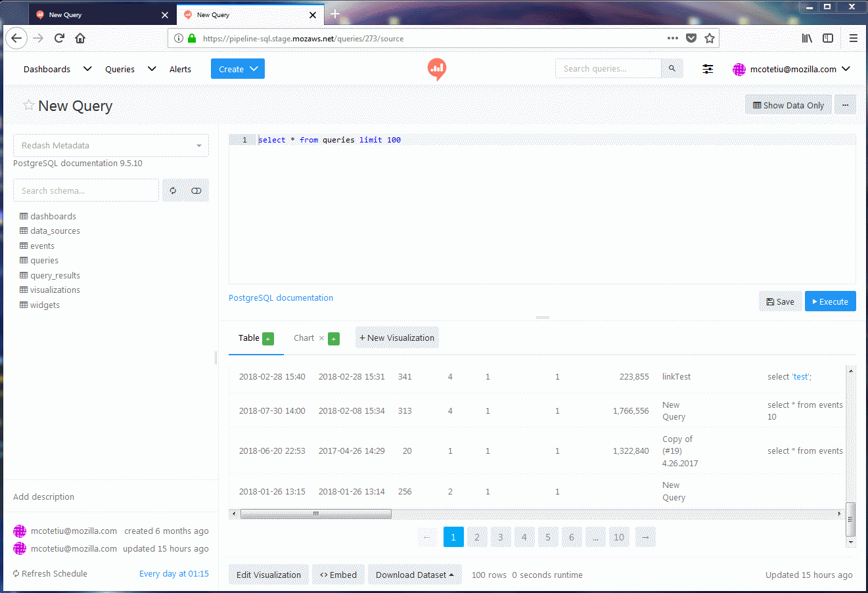Change schedule Every day at 01:15
868x593 pixels.
[173, 573]
